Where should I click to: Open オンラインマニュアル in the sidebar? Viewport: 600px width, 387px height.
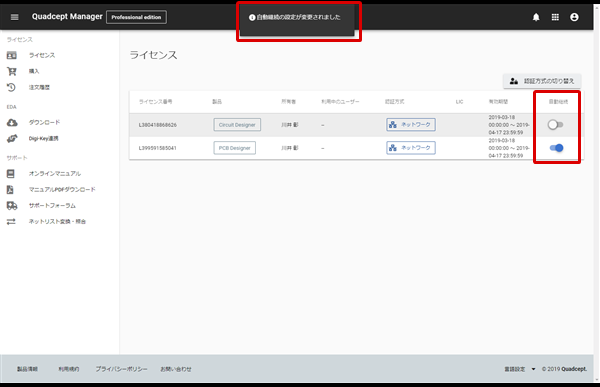pyautogui.click(x=55, y=173)
